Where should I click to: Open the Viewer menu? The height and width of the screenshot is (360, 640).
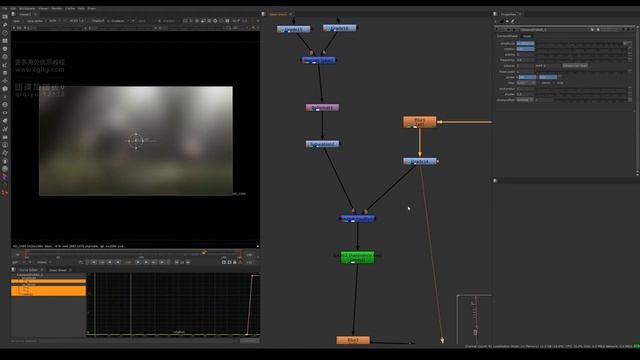43,8
